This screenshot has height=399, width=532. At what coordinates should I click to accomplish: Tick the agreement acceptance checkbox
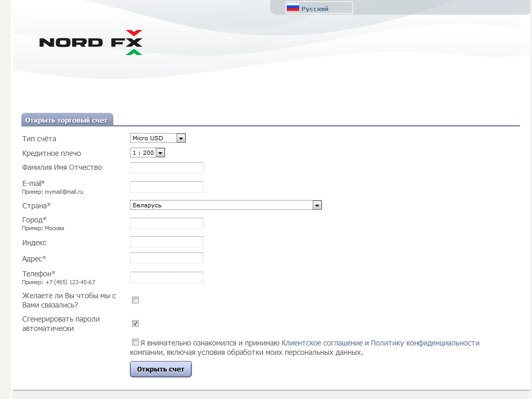click(x=136, y=342)
